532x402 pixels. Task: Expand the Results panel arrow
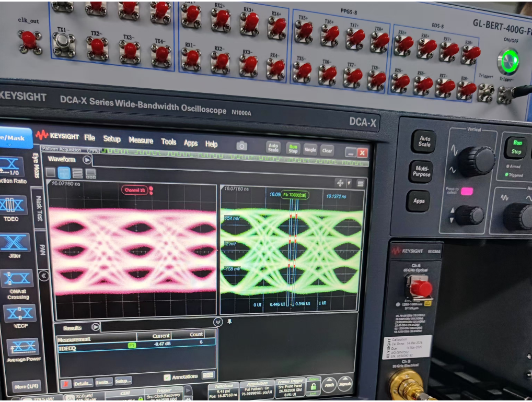pos(96,327)
